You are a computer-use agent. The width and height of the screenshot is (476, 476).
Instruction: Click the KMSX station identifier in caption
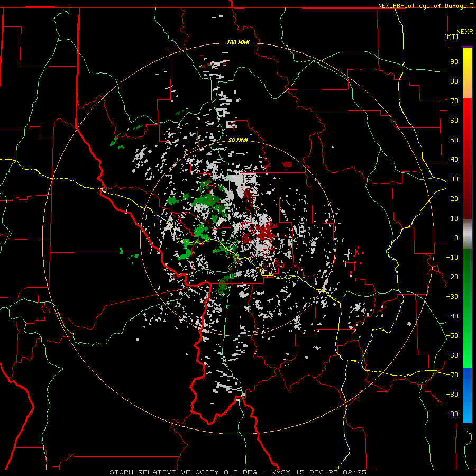point(281,472)
